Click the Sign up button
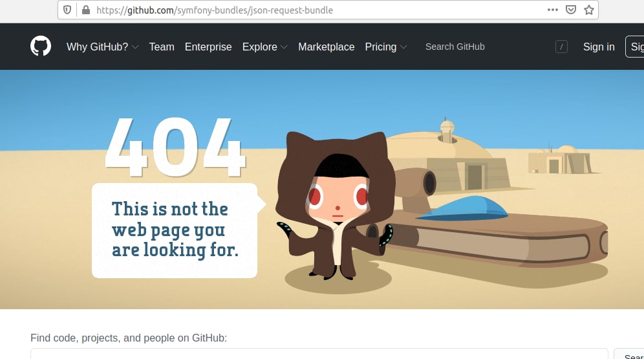The image size is (644, 359). pyautogui.click(x=635, y=47)
